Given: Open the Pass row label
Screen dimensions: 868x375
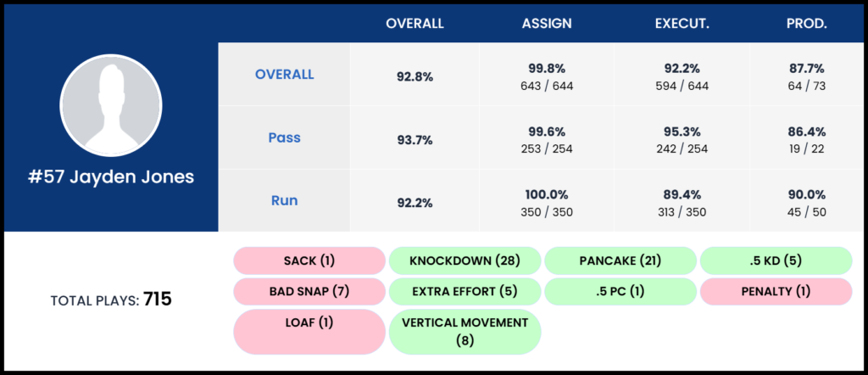Looking at the screenshot, I should pos(284,137).
